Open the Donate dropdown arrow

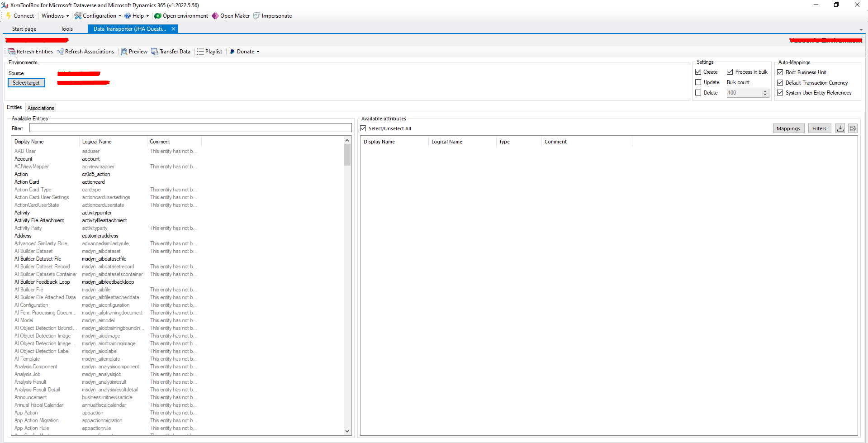(x=257, y=51)
